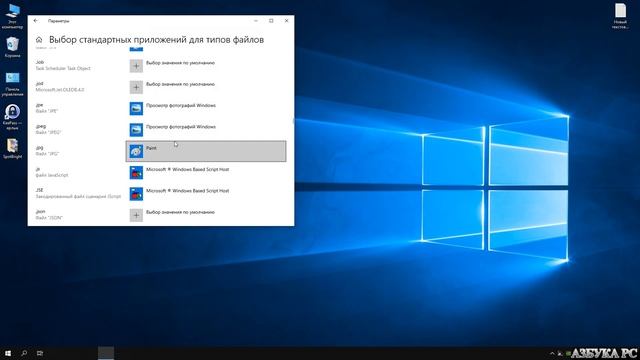This screenshot has height=360, width=640.
Task: Open the KeePass desktop shortcut
Action: [12, 117]
